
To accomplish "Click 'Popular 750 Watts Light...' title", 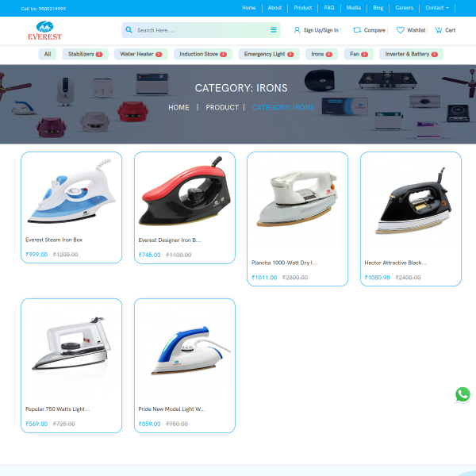I will tap(58, 409).
